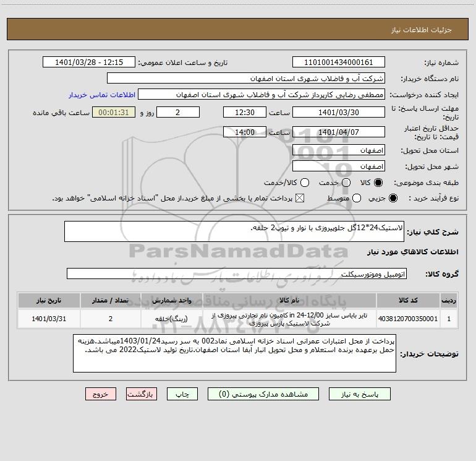Click the اطلاعات کالاهای مورد نیاز heading
476x461 pixels.
[412, 252]
